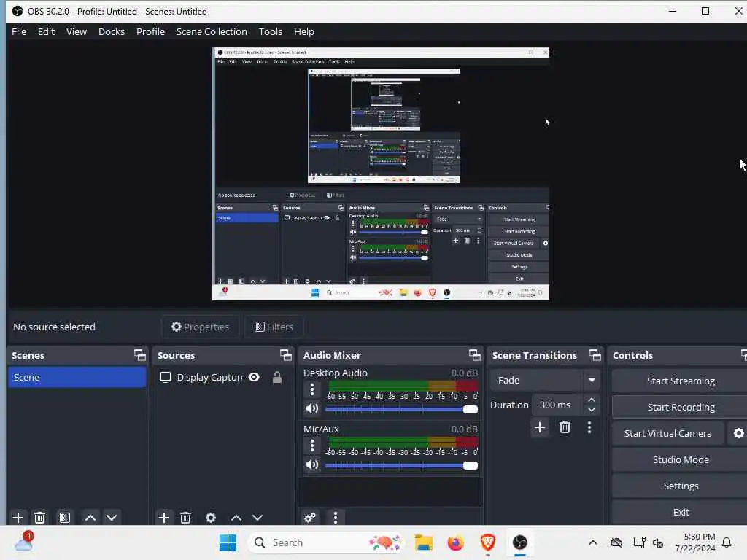Open Windows Start menu
747x560 pixels.
tap(228, 542)
